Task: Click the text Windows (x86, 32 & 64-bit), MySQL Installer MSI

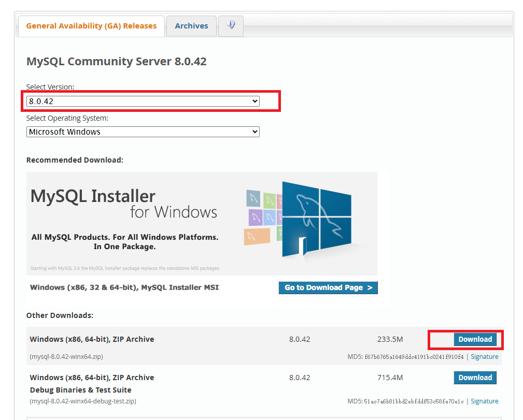Action: coord(124,287)
